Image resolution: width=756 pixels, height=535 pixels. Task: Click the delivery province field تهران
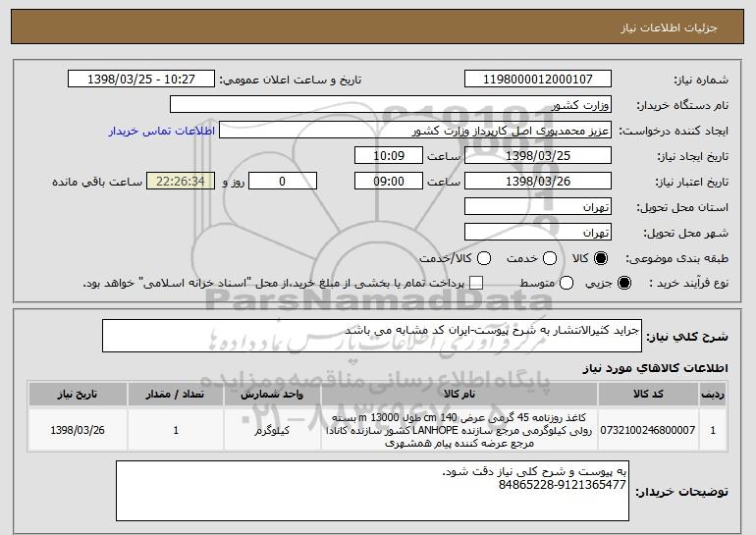[538, 207]
